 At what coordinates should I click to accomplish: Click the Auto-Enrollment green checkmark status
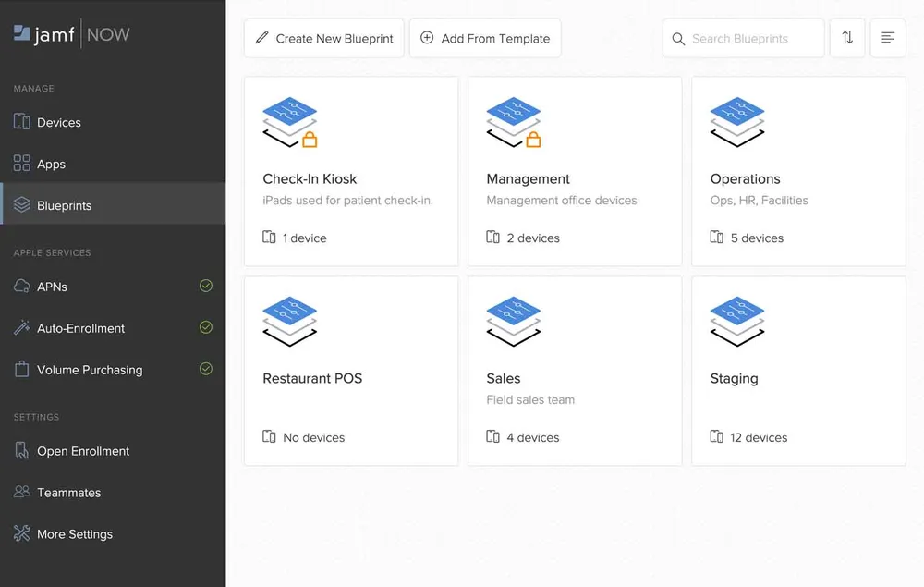coord(206,328)
